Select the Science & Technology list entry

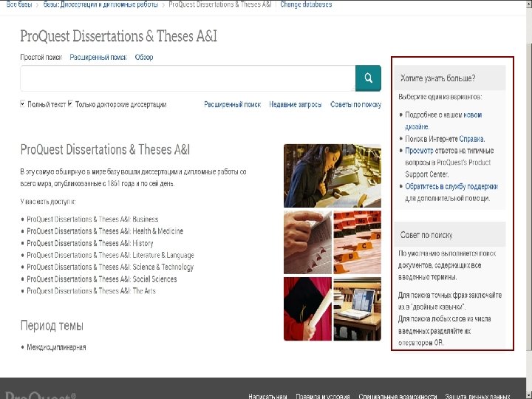coord(110,267)
